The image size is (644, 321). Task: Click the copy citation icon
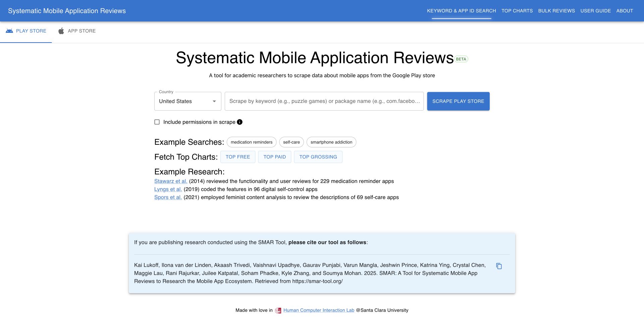[499, 266]
